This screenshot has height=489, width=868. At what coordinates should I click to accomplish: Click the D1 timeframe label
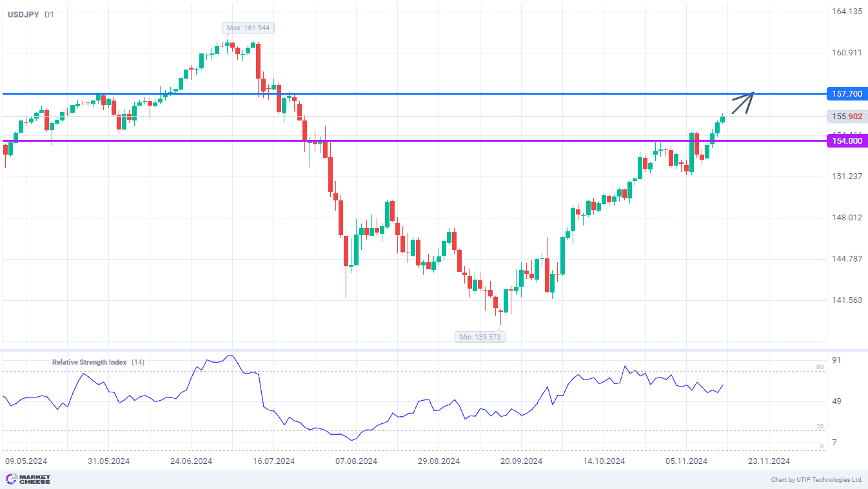[x=50, y=14]
